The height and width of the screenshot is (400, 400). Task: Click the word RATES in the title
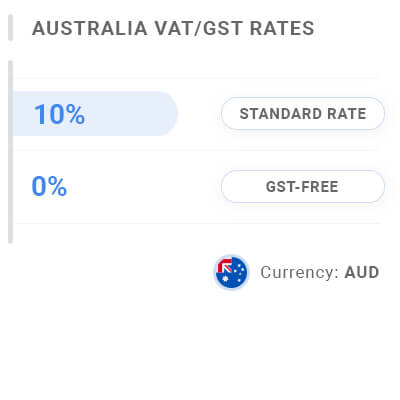click(282, 28)
